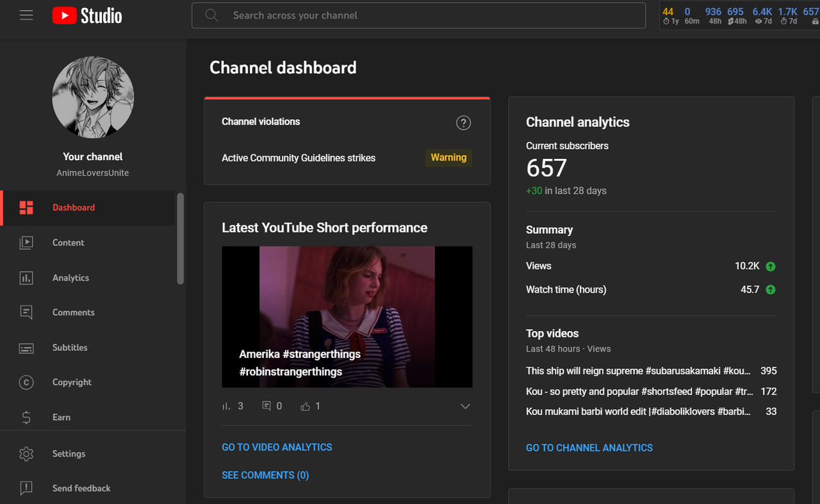The height and width of the screenshot is (504, 820).
Task: Click the Analytics bar chart icon in sidebar
Action: [x=26, y=278]
